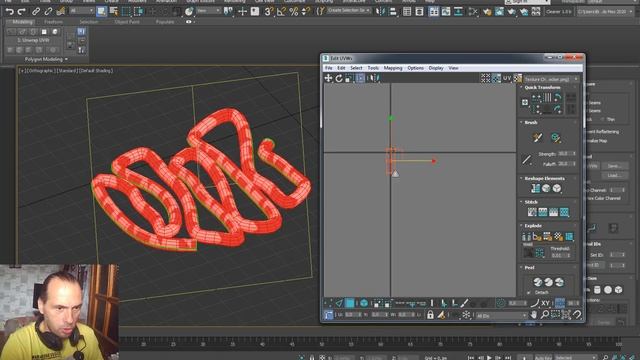Viewport: 640px width, 360px height.
Task: Collapse the Brush rollout
Action: tap(521, 122)
